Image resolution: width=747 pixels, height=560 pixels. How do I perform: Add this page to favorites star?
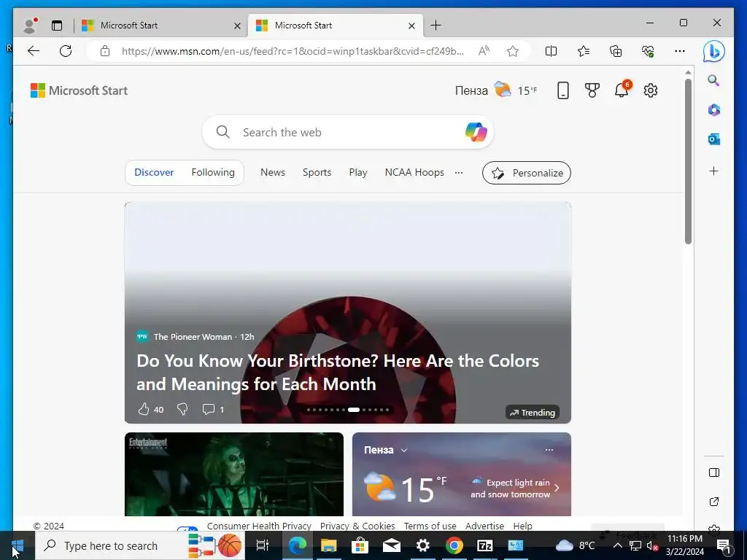[x=513, y=51]
